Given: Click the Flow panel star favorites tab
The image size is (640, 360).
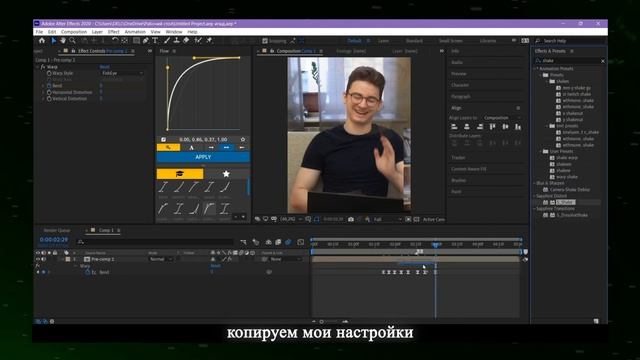Looking at the screenshot, I should [x=226, y=174].
